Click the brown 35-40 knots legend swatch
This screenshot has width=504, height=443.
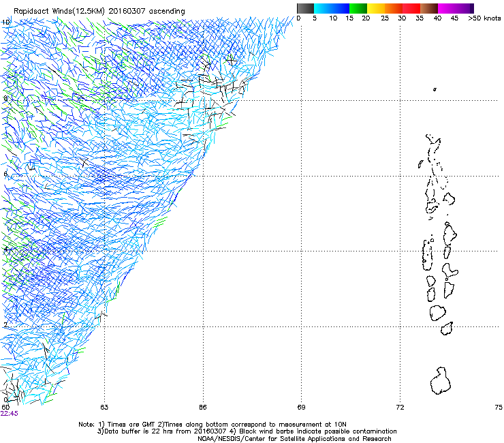[429, 8]
